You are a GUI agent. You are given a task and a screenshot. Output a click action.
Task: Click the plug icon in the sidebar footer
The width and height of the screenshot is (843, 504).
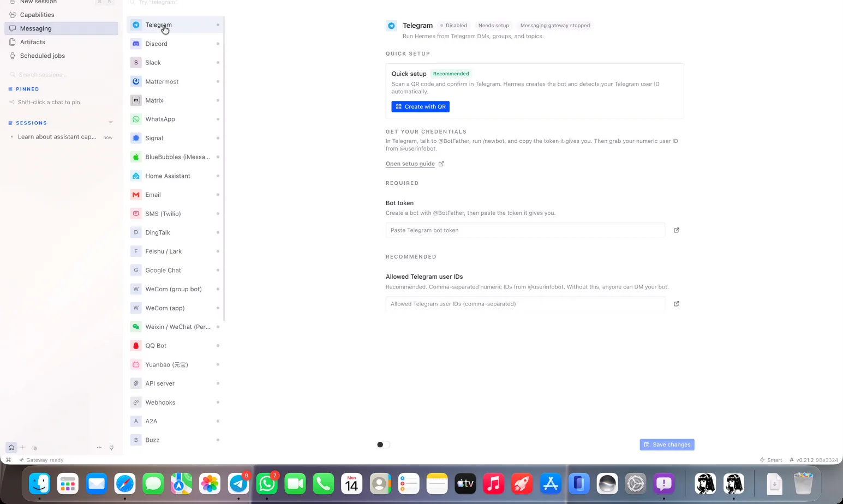pos(111,447)
